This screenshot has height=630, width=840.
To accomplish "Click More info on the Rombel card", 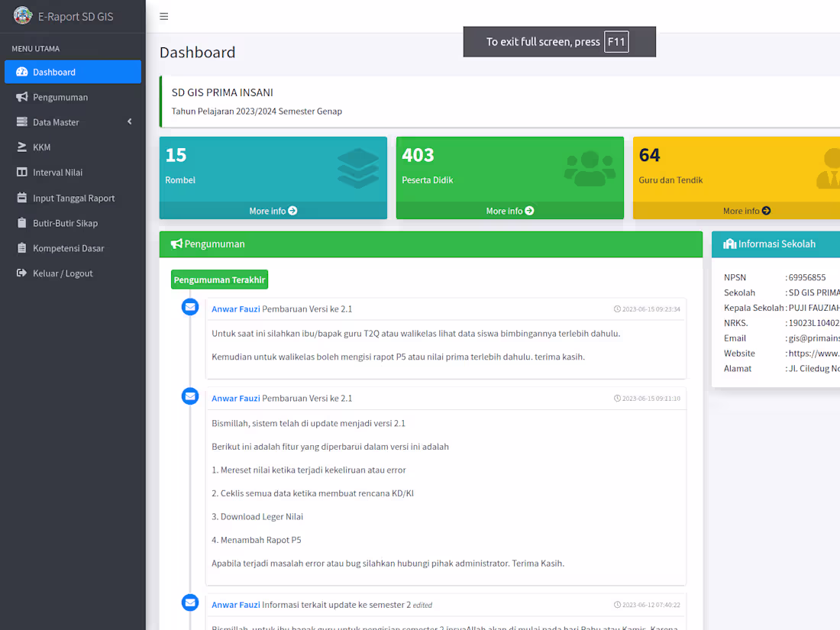I will click(x=273, y=211).
